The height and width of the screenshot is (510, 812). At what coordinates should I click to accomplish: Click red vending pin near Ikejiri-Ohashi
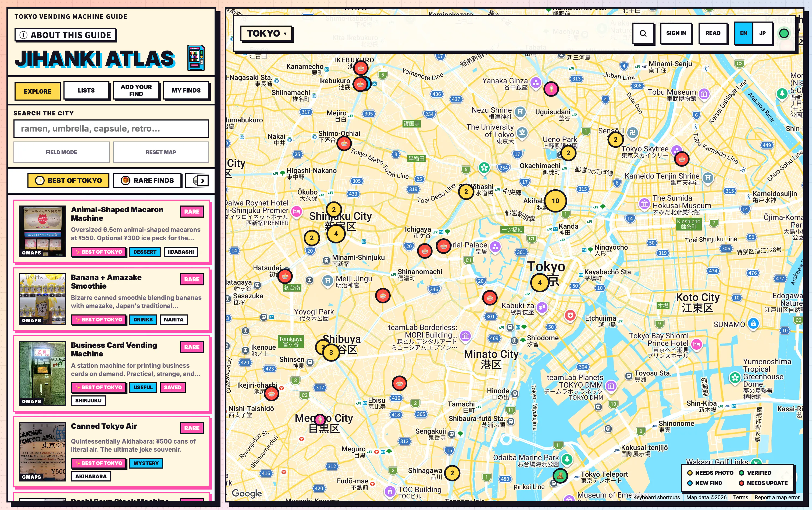coord(271,393)
